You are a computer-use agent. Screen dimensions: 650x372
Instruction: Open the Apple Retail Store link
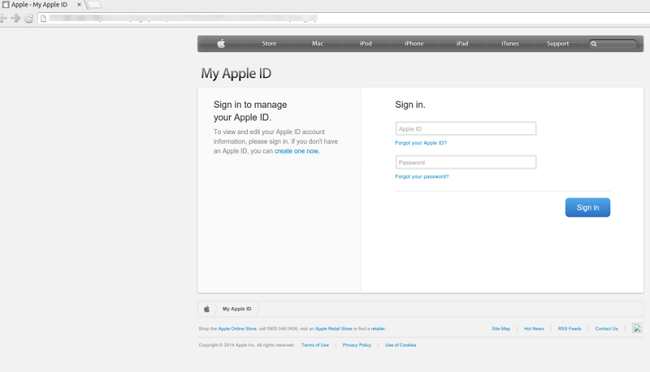click(x=333, y=328)
